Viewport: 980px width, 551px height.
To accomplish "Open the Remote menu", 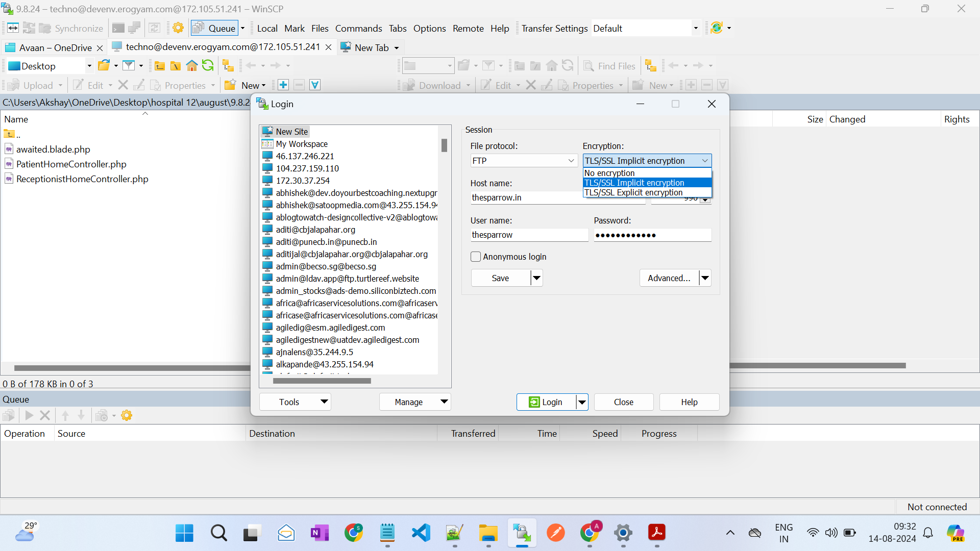I will (x=468, y=28).
